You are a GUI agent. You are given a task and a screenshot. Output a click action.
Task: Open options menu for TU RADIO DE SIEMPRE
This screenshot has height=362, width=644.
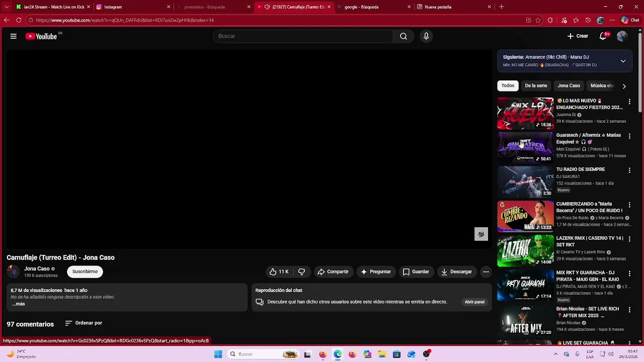tap(629, 170)
